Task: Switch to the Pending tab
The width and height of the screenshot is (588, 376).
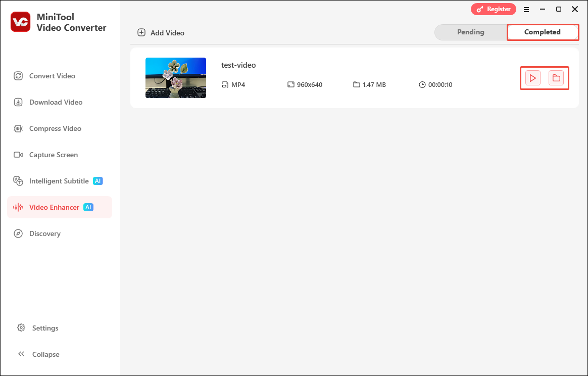Action: click(x=471, y=32)
